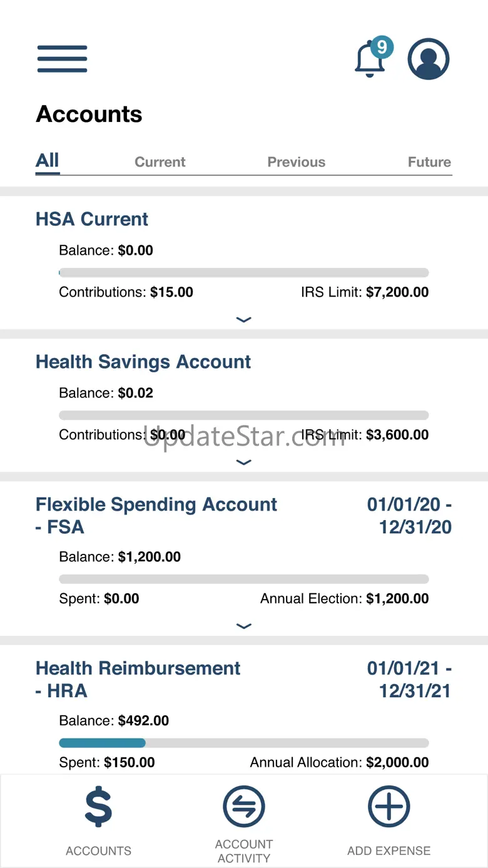Screen dimensions: 488x868
Task: Open Health Reimbursement - HRA title
Action: point(138,680)
